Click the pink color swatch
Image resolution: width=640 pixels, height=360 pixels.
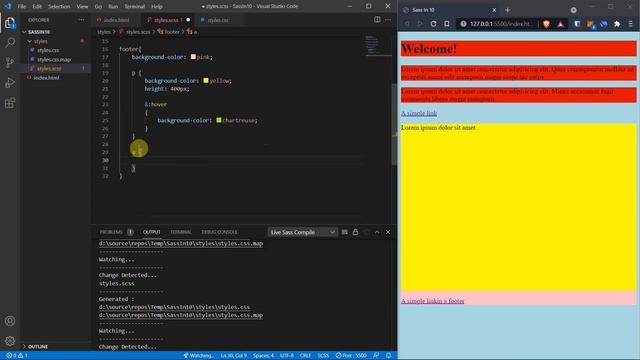[193, 57]
